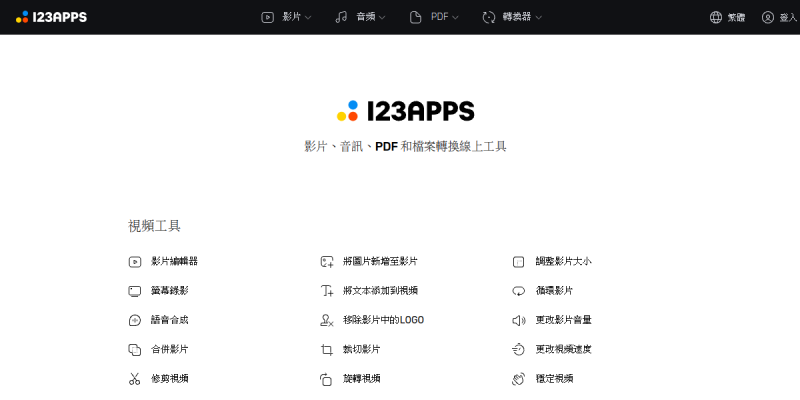The width and height of the screenshot is (800, 400).
Task: Click the 更改影片音量 speaker volume icon
Action: click(518, 320)
